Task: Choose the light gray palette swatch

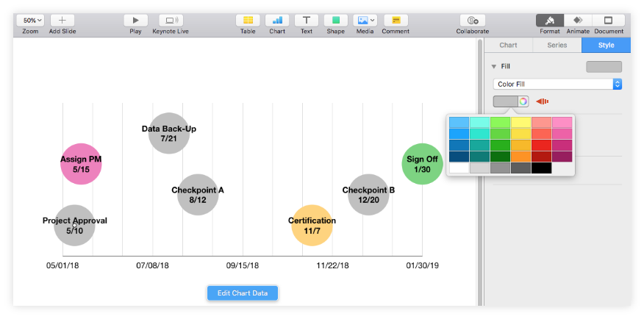Action: [x=480, y=168]
